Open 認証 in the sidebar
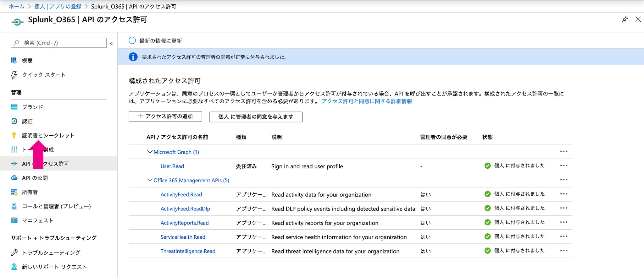 pos(27,121)
